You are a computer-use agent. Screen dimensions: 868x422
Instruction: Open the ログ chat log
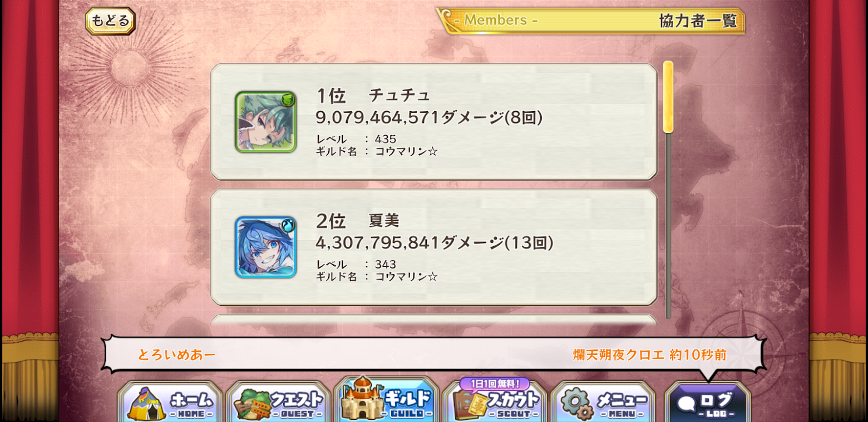click(x=708, y=403)
